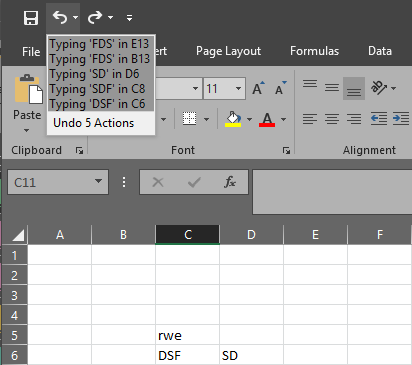Select cell containing 'DSF'
Viewport: 412px width, 365px height.
[187, 355]
